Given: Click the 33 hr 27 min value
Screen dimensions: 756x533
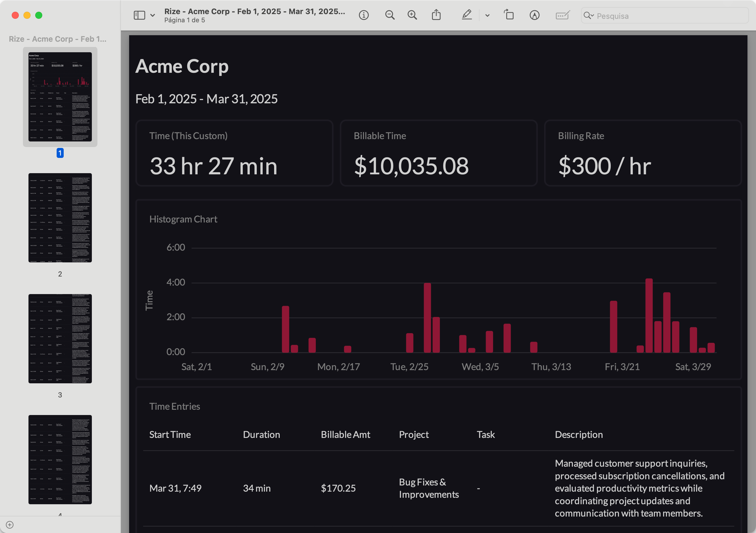Looking at the screenshot, I should pyautogui.click(x=213, y=166).
